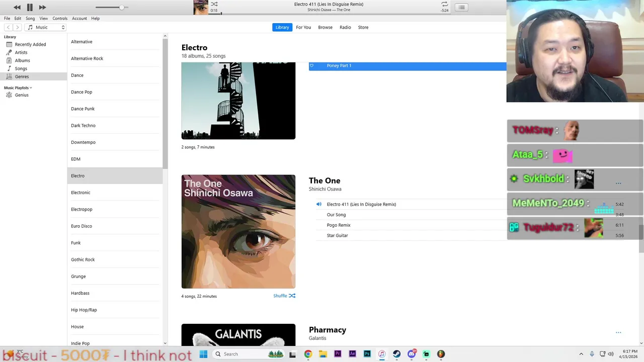Select the Poney Part 1 track
The image size is (644, 362).
pyautogui.click(x=408, y=66)
